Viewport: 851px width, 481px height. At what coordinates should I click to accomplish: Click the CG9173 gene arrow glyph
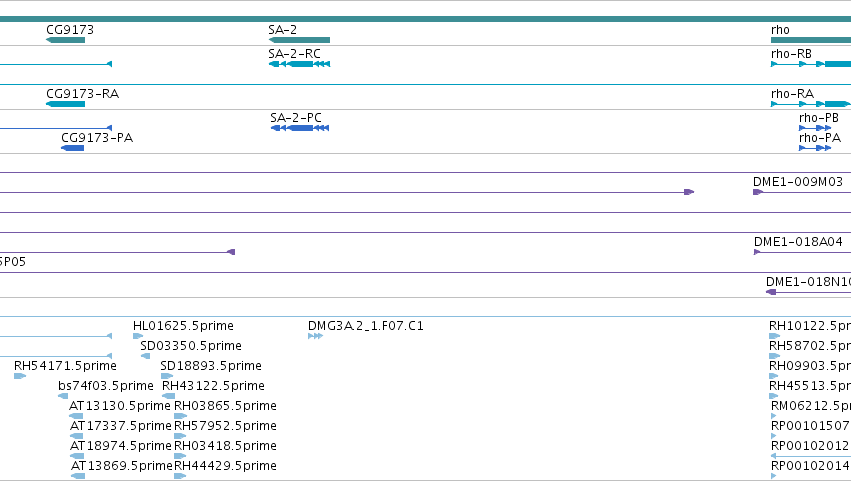(66, 40)
